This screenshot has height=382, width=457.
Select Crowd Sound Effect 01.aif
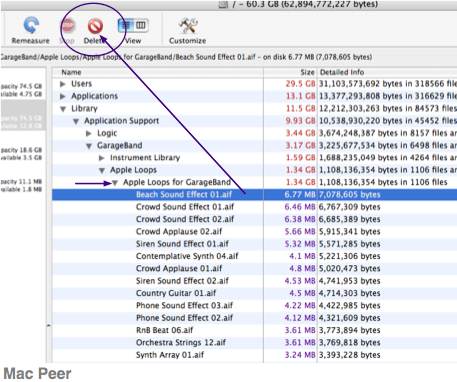[254, 207]
